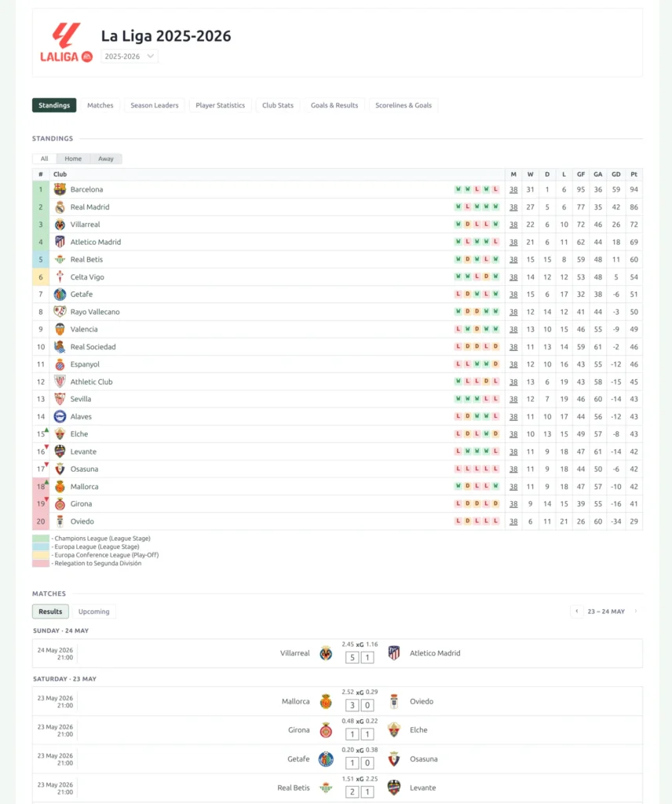Click the Valencia crest icon
Image resolution: width=672 pixels, height=804 pixels.
[60, 329]
